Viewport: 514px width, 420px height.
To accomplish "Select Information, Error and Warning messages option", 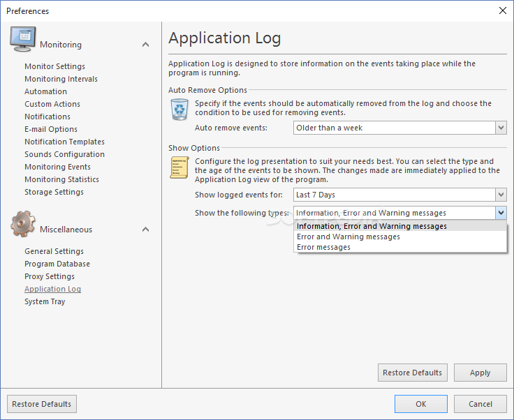I will [x=400, y=226].
